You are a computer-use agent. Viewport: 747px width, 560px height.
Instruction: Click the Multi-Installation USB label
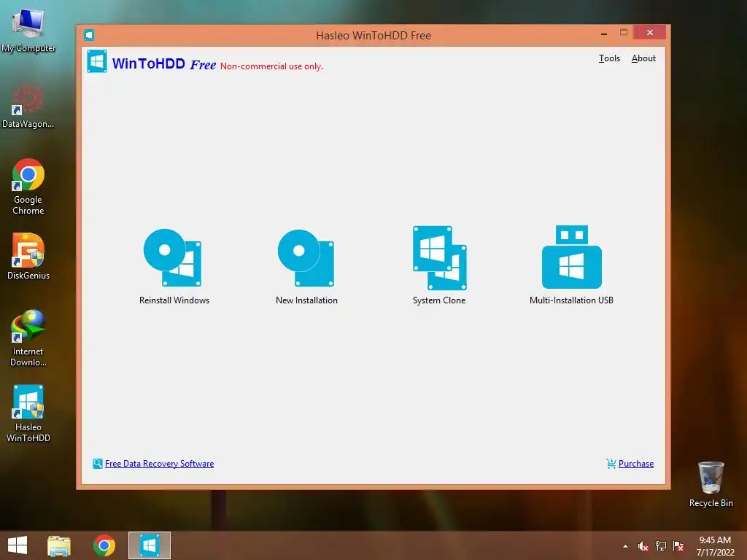571,300
